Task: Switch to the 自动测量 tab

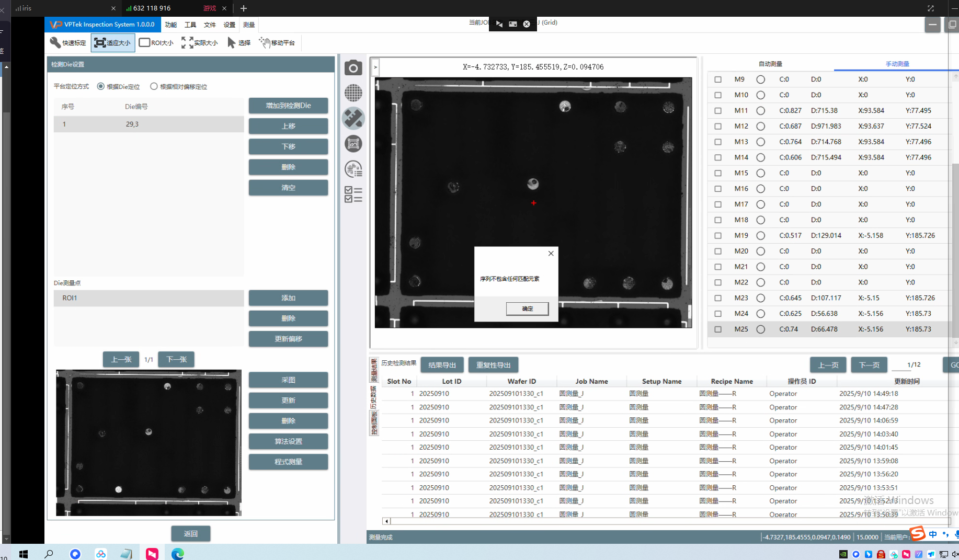Action: click(x=770, y=64)
